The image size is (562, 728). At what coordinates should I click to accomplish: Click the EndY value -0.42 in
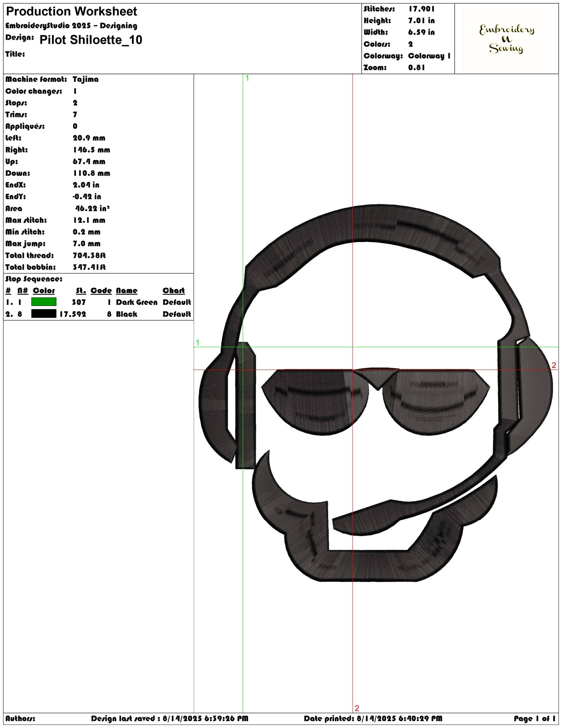pos(87,196)
